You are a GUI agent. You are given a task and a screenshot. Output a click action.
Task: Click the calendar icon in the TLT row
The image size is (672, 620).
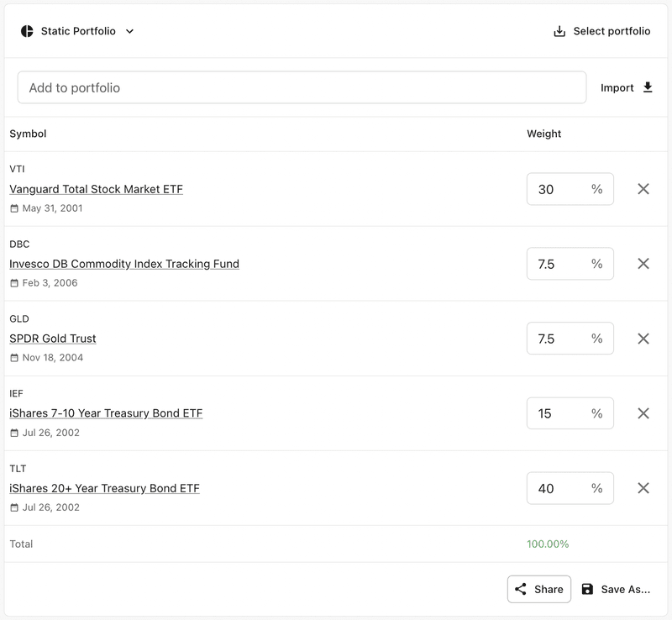14,507
